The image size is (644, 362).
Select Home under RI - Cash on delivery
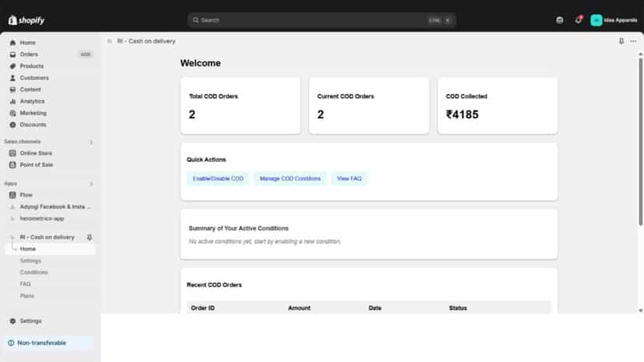pyautogui.click(x=50, y=249)
